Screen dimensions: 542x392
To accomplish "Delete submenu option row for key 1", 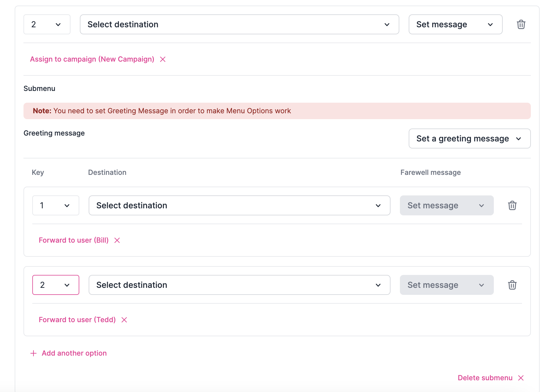I will pos(512,205).
